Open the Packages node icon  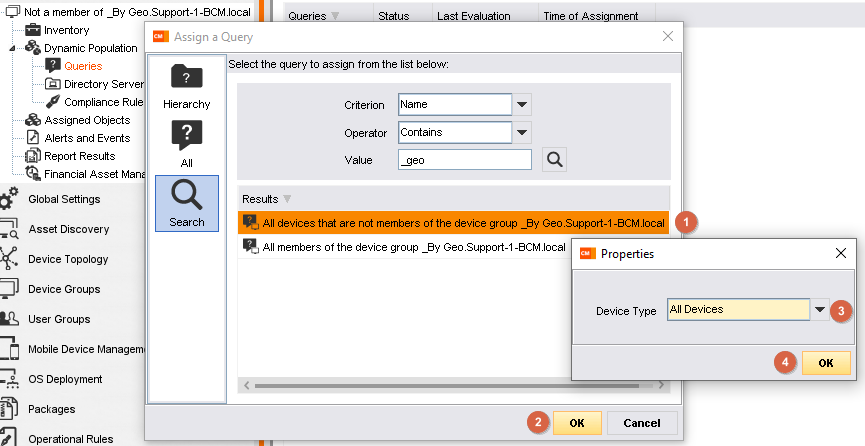click(x=9, y=409)
